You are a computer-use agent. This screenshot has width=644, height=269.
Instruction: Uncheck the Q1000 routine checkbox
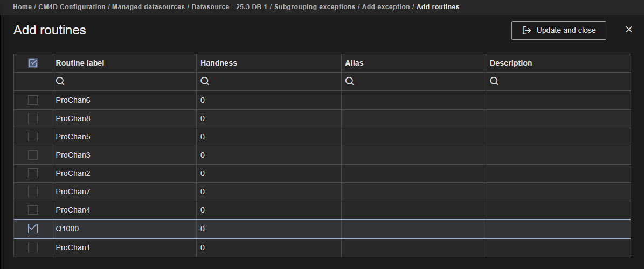tap(33, 229)
